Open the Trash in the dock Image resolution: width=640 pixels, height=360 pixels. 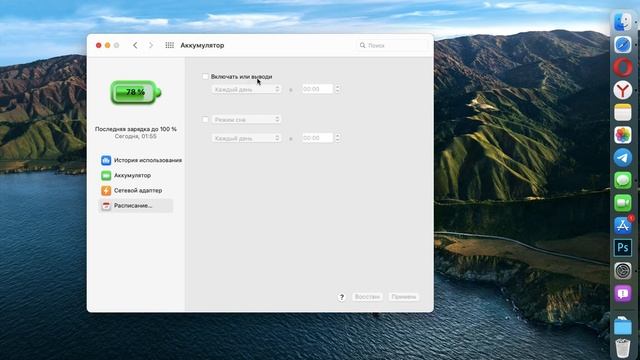pyautogui.click(x=623, y=348)
